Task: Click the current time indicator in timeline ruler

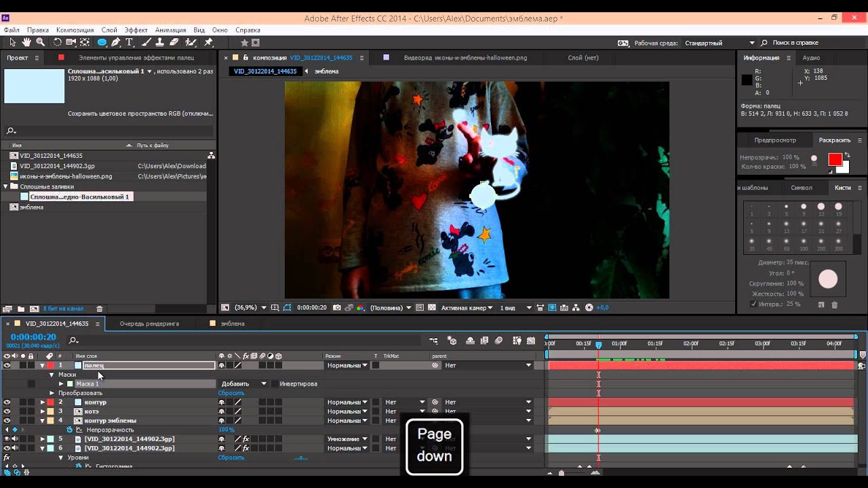Action: (x=598, y=345)
